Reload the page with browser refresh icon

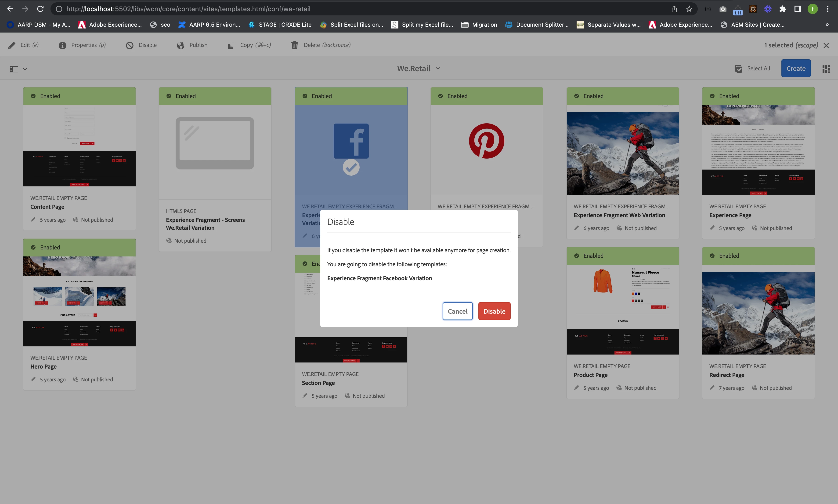(x=40, y=9)
